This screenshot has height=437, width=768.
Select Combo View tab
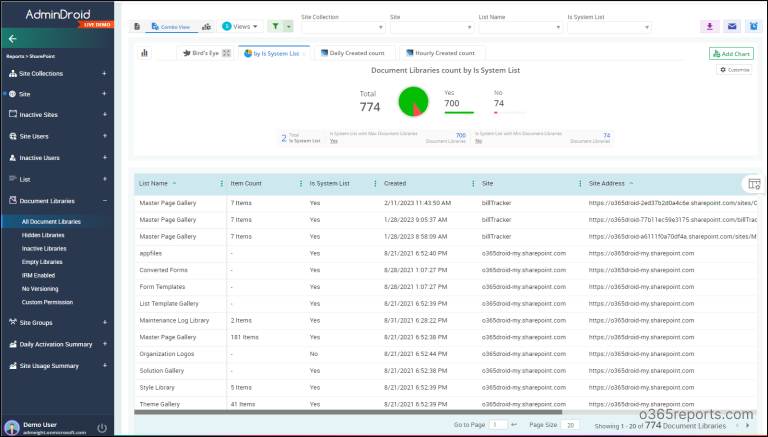pyautogui.click(x=171, y=27)
